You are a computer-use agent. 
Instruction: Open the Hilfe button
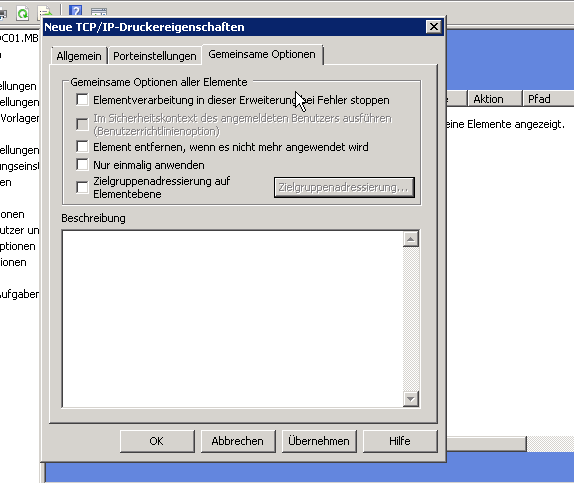(x=400, y=441)
